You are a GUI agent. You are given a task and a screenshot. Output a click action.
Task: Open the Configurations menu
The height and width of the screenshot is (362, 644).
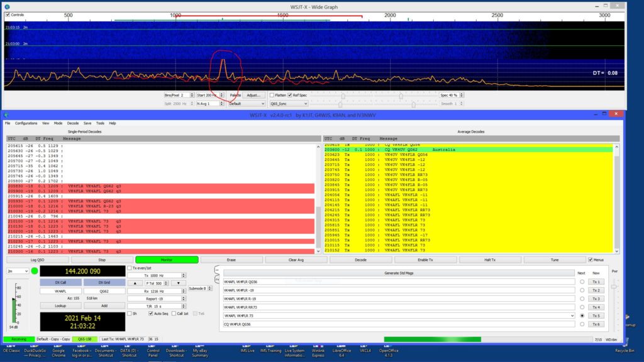tap(26, 123)
